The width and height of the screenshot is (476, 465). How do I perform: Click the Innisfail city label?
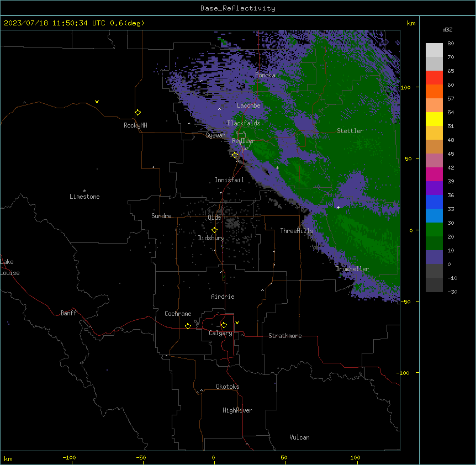[229, 180]
